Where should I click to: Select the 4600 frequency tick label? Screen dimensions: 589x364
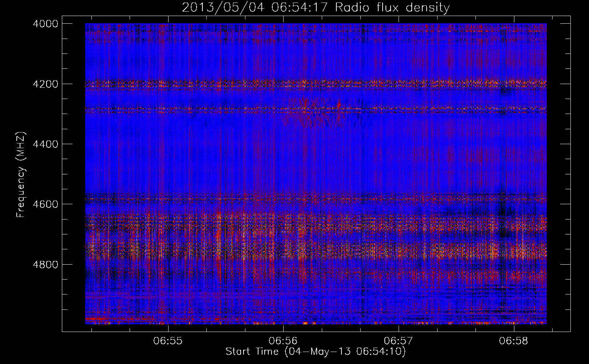click(46, 204)
